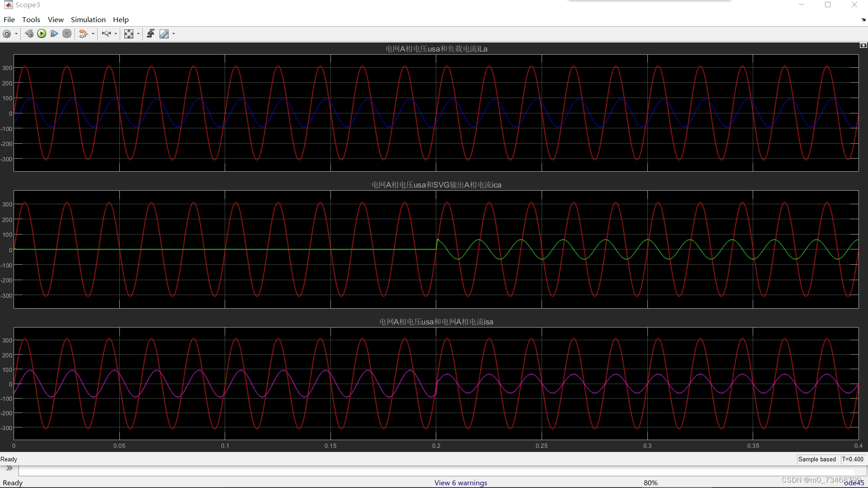
Task: Expand the measurements dropdown arrow
Action: [x=174, y=34]
